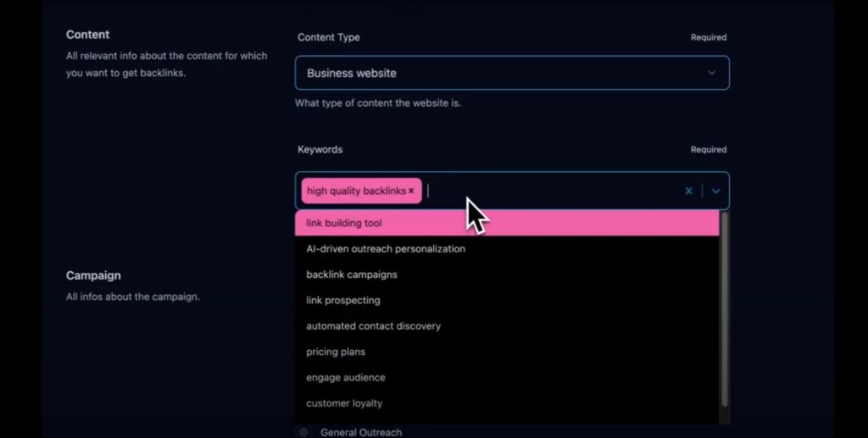This screenshot has height=438, width=868.
Task: Click the keywords dropdown scrollbar
Action: (725, 310)
